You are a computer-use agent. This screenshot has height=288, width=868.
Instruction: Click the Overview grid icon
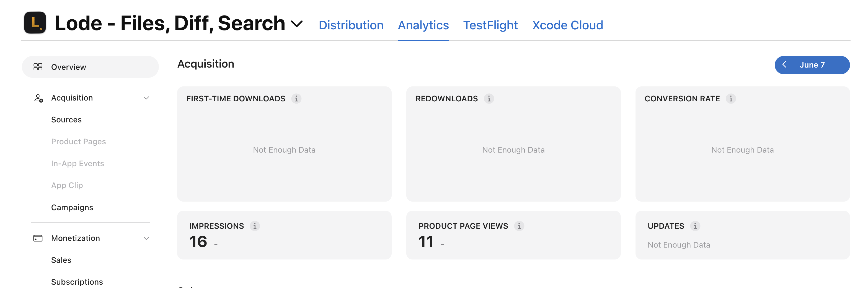tap(38, 67)
